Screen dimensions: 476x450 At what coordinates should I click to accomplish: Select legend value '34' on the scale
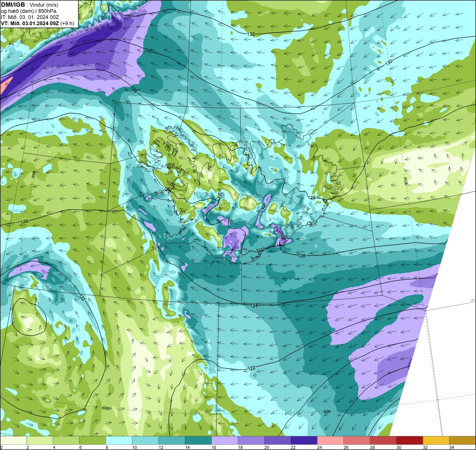[x=451, y=447]
